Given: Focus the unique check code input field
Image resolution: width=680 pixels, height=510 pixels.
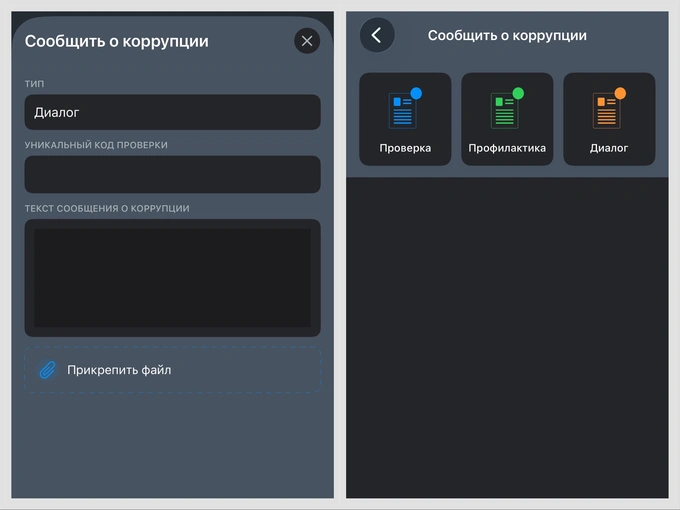Looking at the screenshot, I should click(x=173, y=174).
